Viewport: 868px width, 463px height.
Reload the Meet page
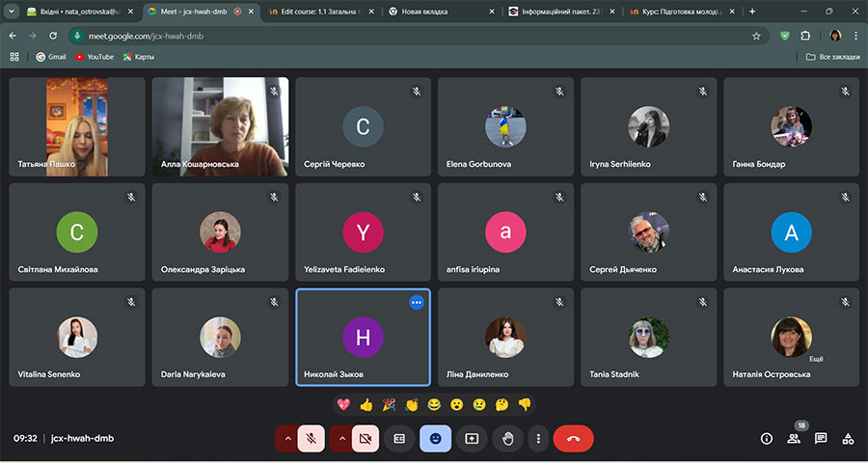tap(53, 36)
